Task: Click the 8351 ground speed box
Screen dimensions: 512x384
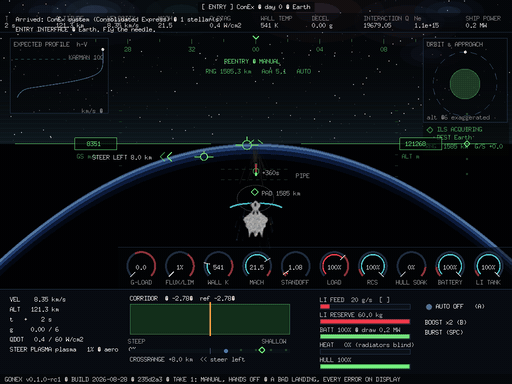Action: [x=95, y=144]
